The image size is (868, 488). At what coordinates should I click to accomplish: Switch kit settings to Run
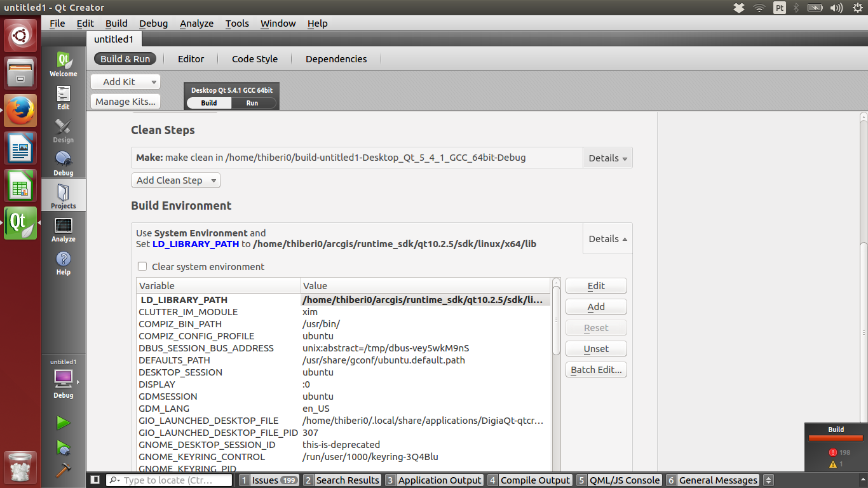click(252, 103)
